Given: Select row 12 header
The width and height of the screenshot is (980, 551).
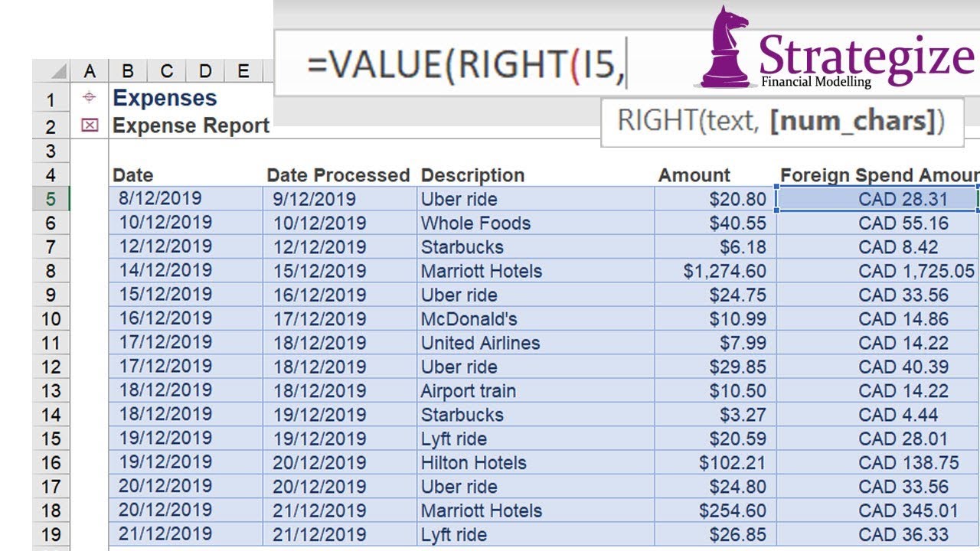Looking at the screenshot, I should pos(51,367).
